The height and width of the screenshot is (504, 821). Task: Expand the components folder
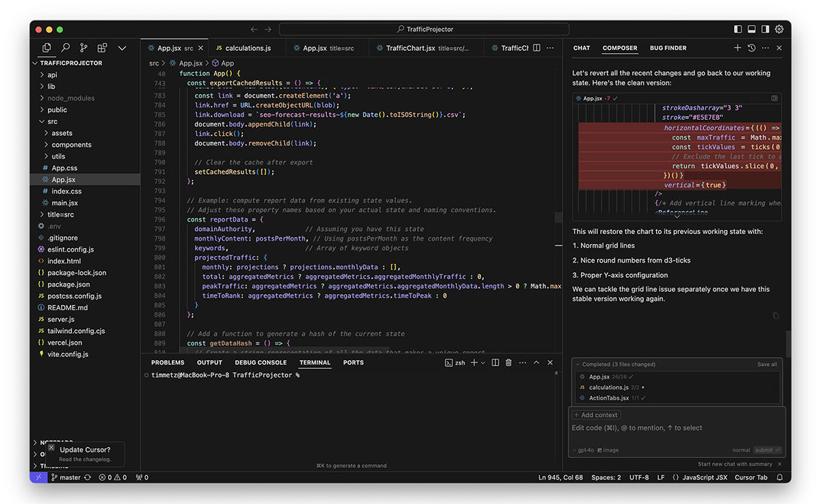click(x=71, y=144)
